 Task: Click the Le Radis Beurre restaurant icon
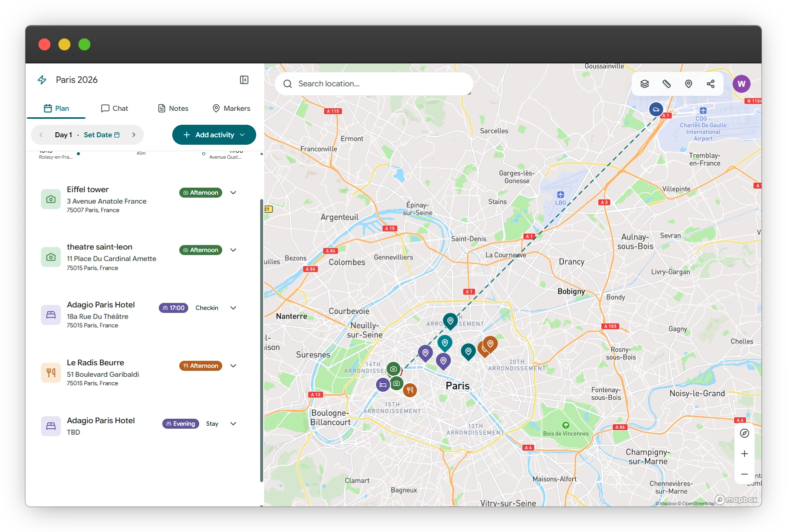[51, 373]
